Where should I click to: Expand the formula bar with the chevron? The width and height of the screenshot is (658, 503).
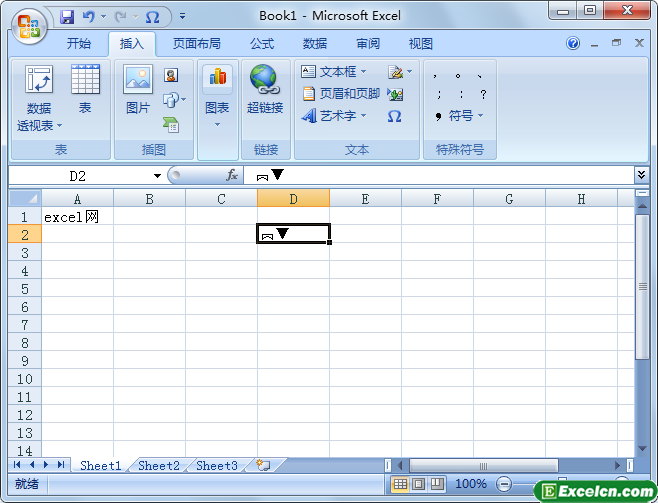641,175
